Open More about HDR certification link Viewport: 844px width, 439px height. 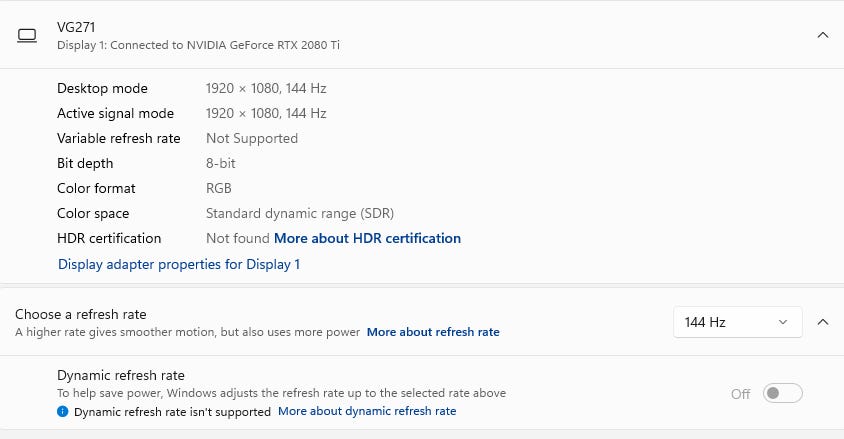[x=367, y=238]
